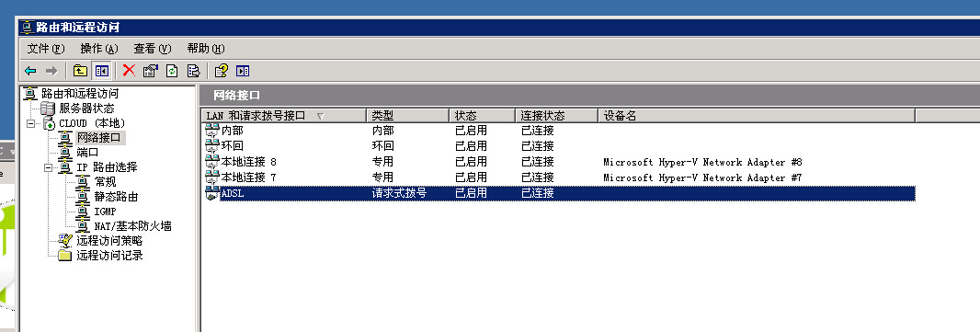The width and height of the screenshot is (980, 332).
Task: Click the 网络接口 pane heading
Action: point(236,96)
